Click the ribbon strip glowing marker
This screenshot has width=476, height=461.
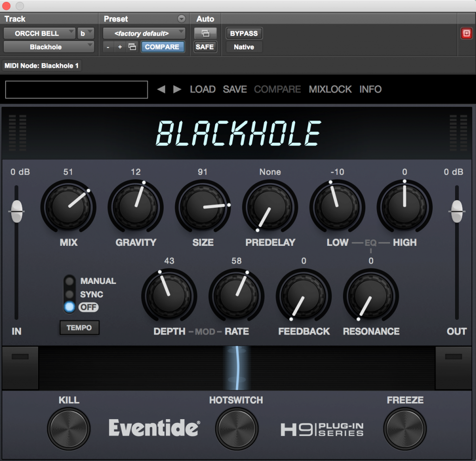pos(237,368)
